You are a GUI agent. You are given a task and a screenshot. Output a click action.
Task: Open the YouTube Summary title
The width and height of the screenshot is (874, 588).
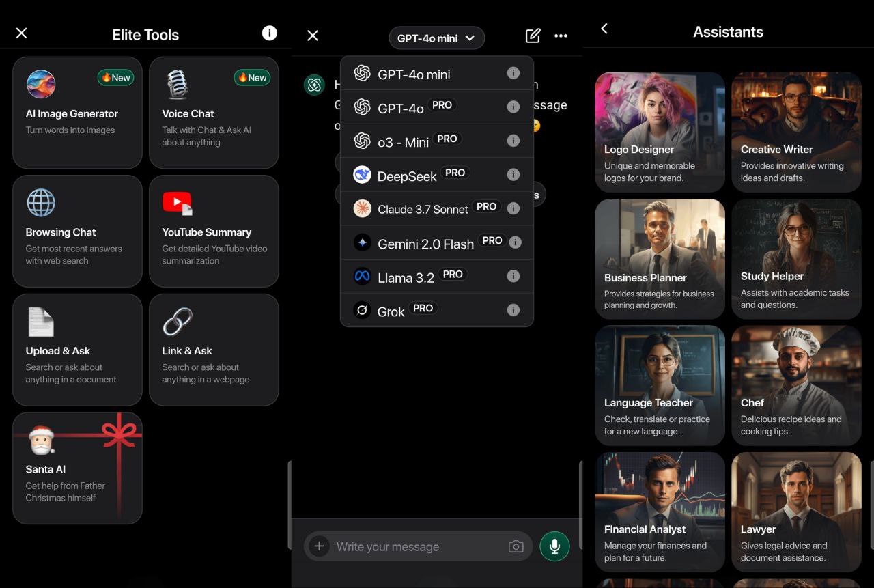[206, 232]
